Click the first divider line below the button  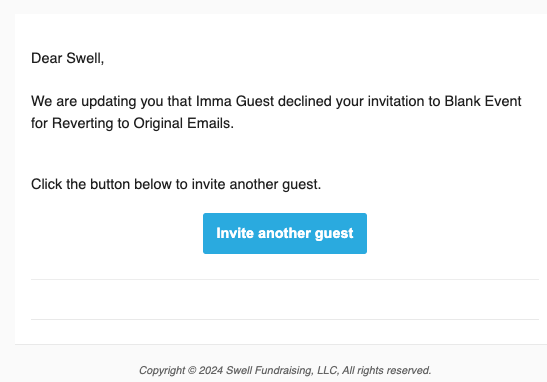(x=285, y=279)
